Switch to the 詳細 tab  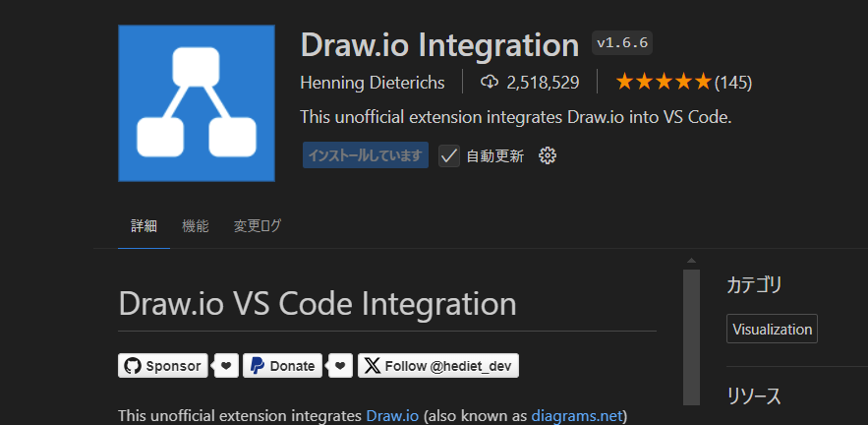[144, 226]
